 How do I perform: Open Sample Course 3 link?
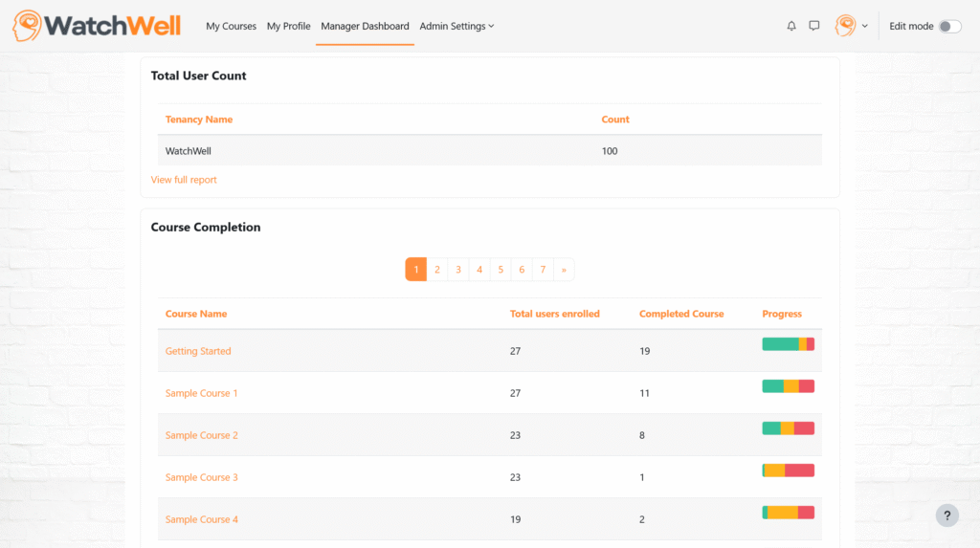tap(201, 477)
